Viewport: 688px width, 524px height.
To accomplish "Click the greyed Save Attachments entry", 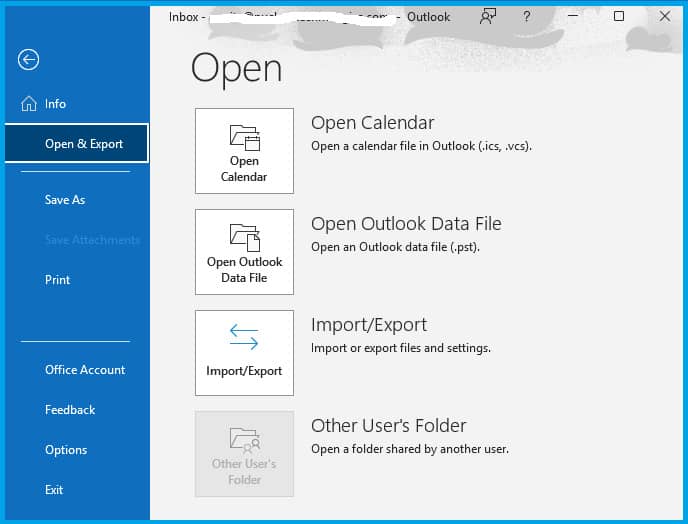I will (x=92, y=240).
